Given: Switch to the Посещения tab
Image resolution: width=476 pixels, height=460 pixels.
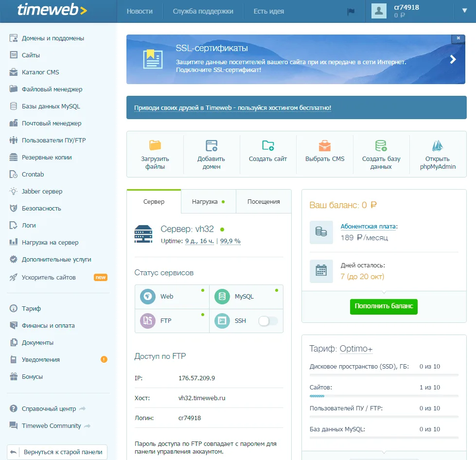Looking at the screenshot, I should 264,202.
